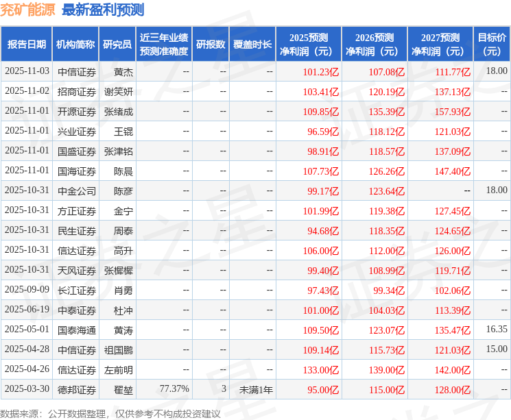The height and width of the screenshot is (420, 511).
Task: Click the 98.91亿 profit value
Action: coord(323,151)
